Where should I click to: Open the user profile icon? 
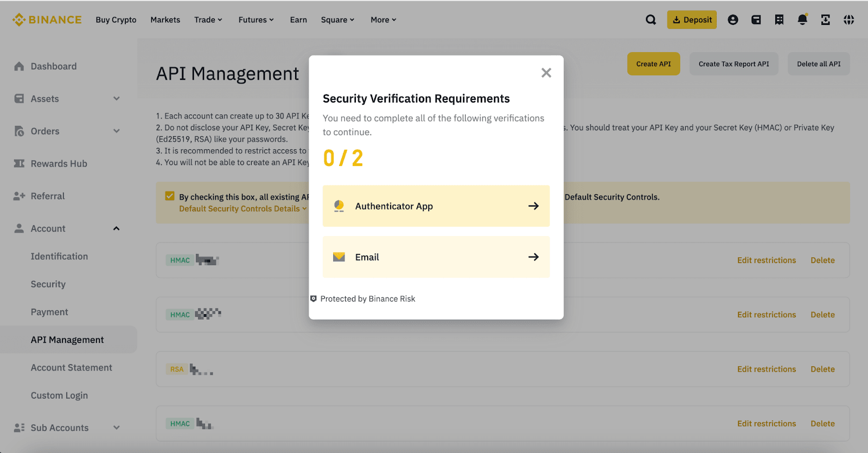tap(733, 20)
